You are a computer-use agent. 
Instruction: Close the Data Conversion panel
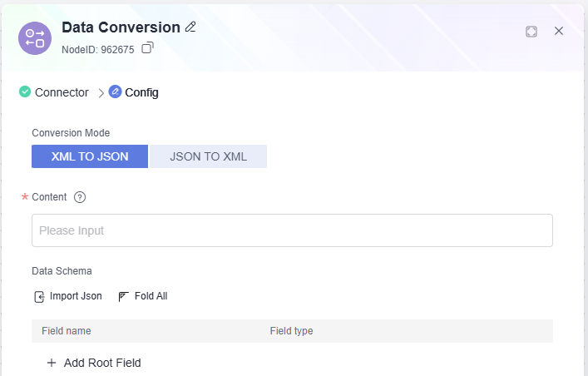point(559,31)
